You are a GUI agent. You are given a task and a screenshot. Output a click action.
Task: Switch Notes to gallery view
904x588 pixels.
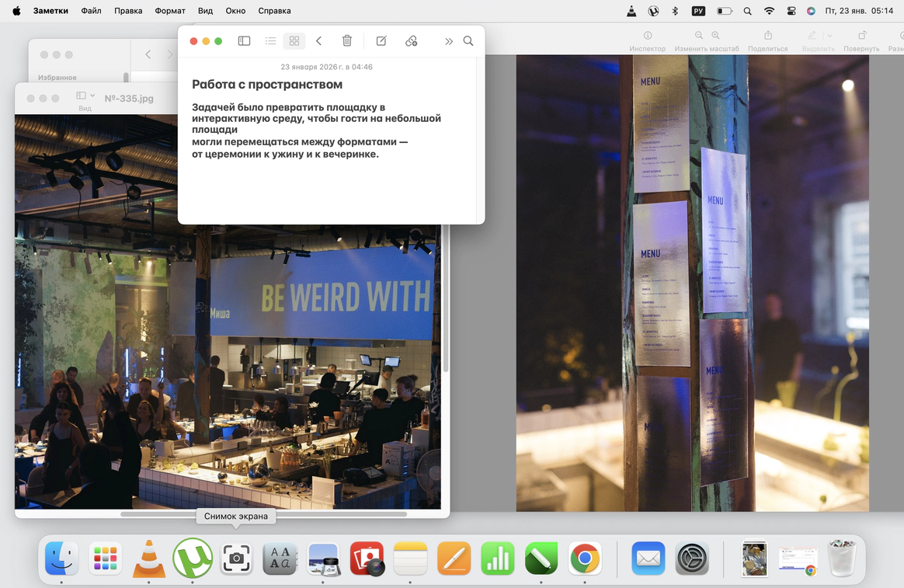294,41
